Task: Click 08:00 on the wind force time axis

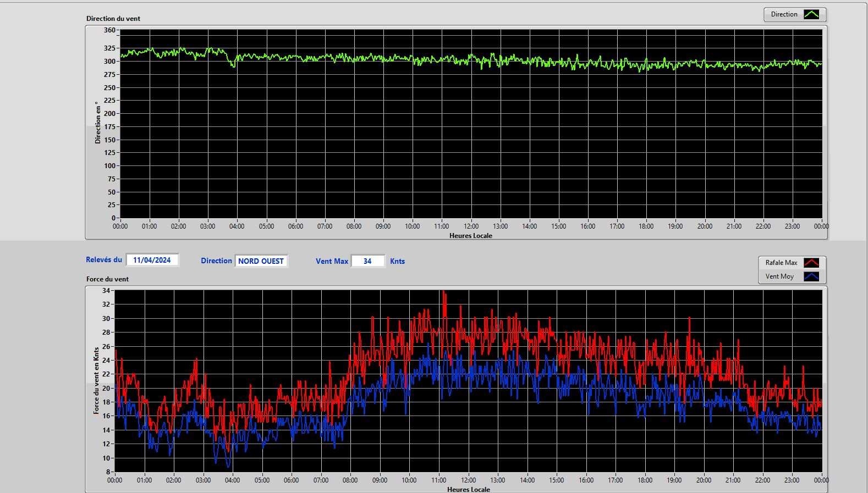Action: pyautogui.click(x=350, y=480)
